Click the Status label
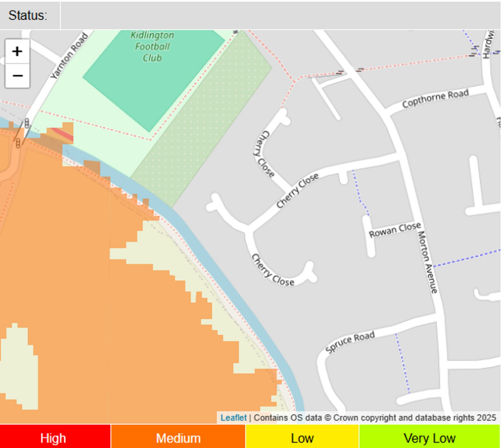 pos(28,15)
